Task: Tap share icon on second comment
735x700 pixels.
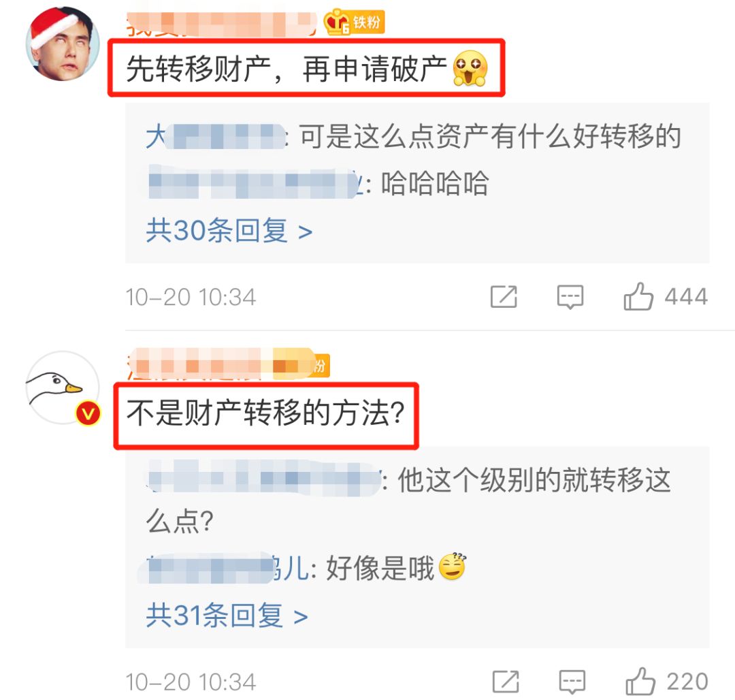Action: [506, 682]
